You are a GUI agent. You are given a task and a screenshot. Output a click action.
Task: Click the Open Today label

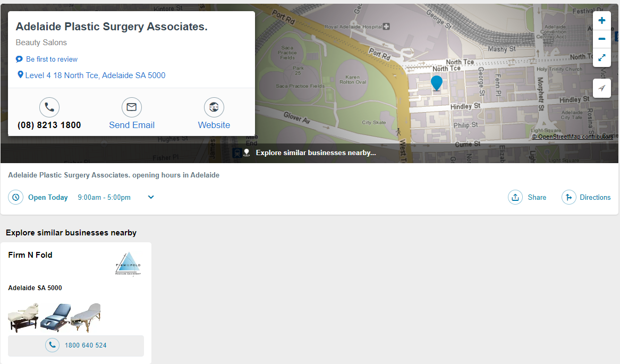tap(48, 197)
